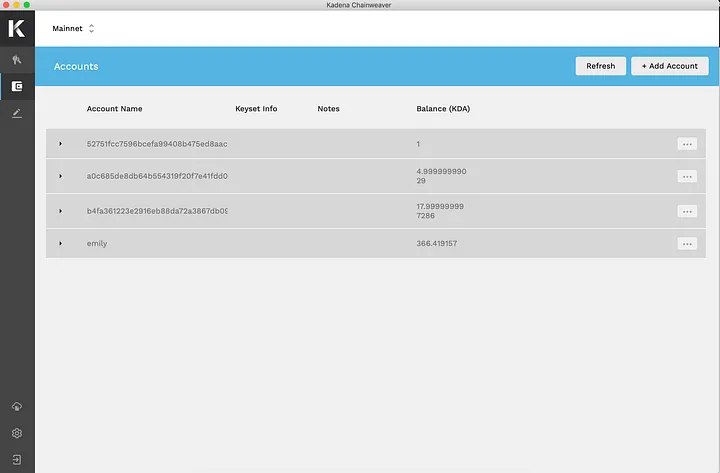Expand the emily account row
Image resolution: width=720 pixels, height=473 pixels.
pos(60,243)
